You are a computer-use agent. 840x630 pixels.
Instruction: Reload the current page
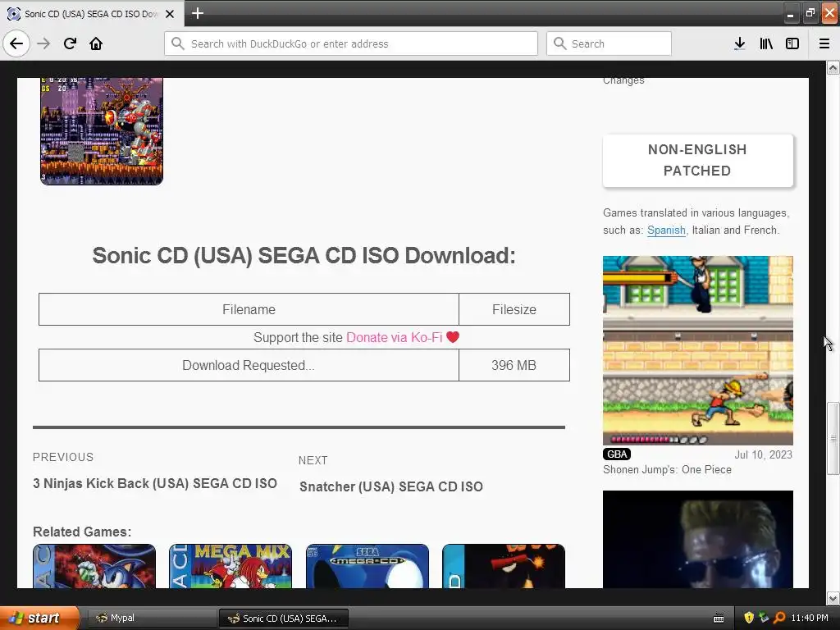click(x=71, y=43)
